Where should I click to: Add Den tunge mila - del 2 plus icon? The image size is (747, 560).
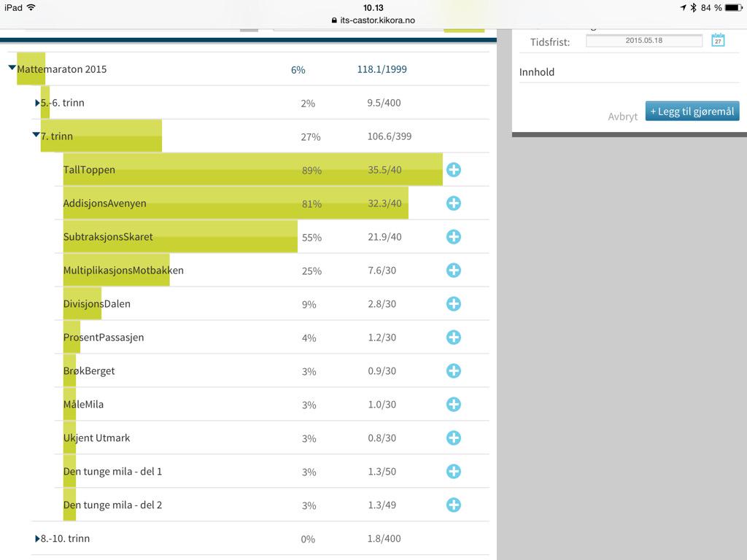[x=454, y=505]
